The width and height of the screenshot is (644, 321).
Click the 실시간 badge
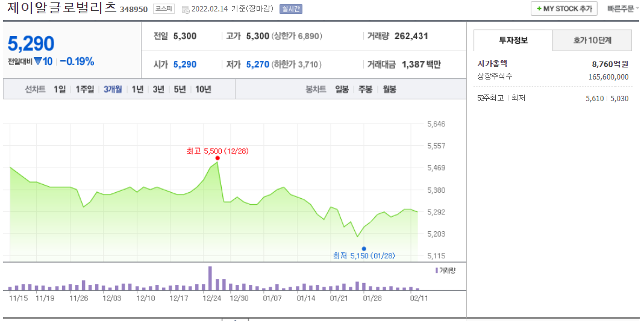coord(291,9)
